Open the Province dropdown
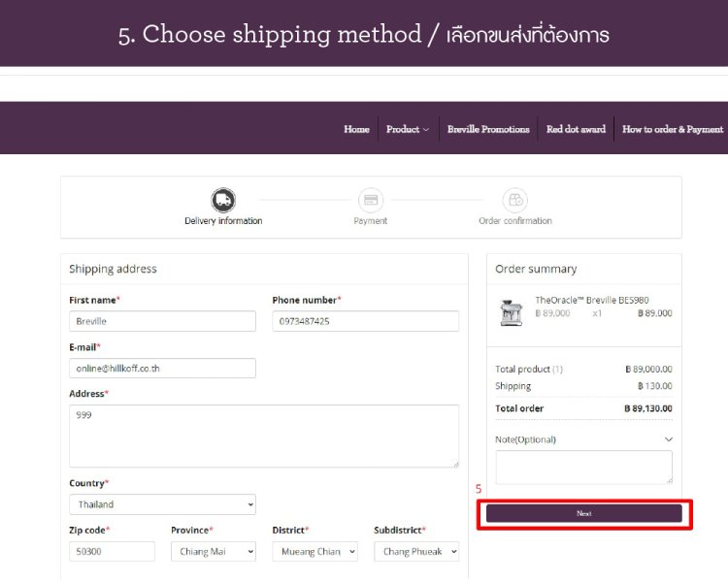The height and width of the screenshot is (582, 728). pyautogui.click(x=213, y=551)
